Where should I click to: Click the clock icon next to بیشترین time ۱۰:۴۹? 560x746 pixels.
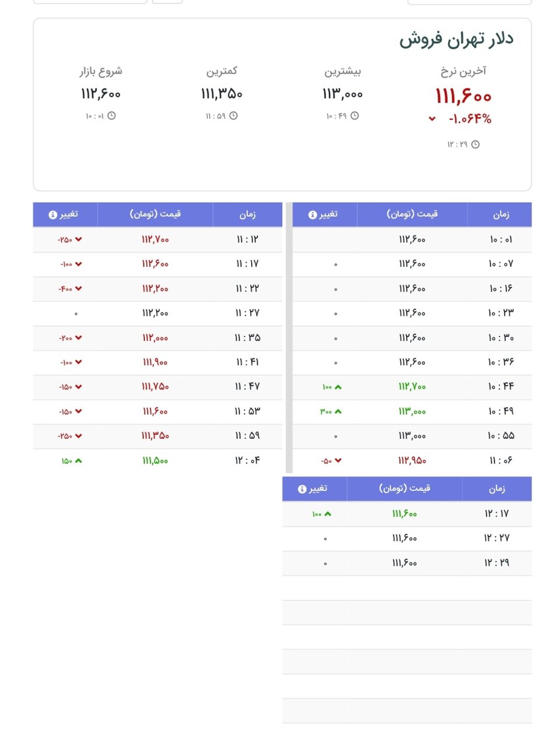[355, 116]
